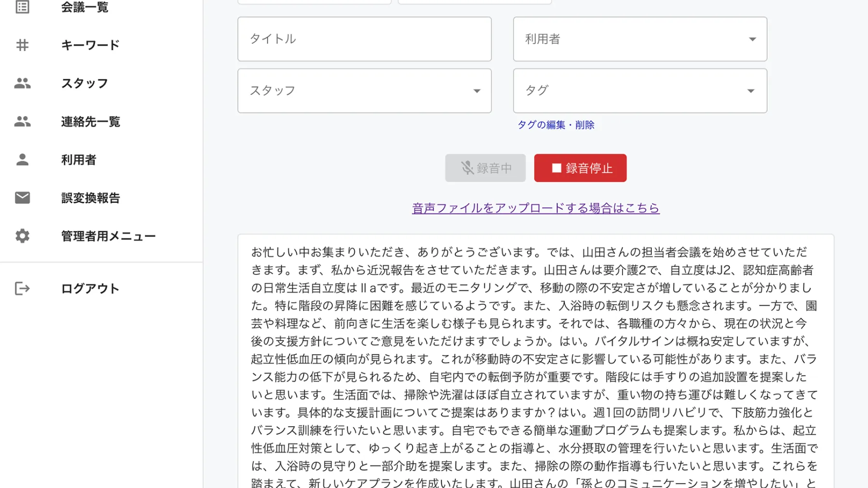Open the 利用者 dropdown
This screenshot has height=488, width=868.
(640, 39)
